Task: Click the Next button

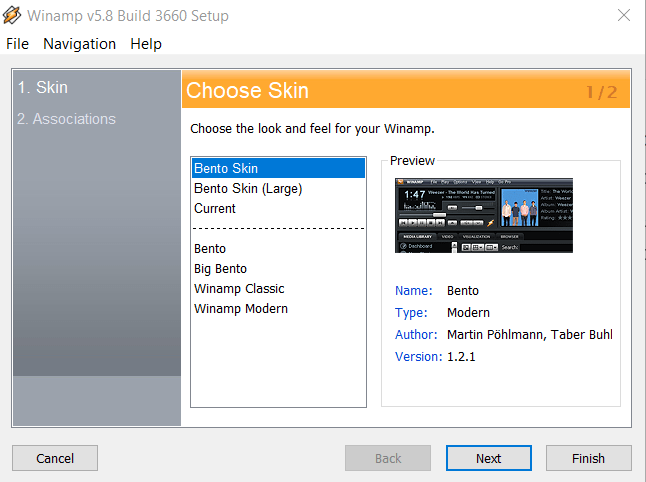Action: pyautogui.click(x=489, y=458)
